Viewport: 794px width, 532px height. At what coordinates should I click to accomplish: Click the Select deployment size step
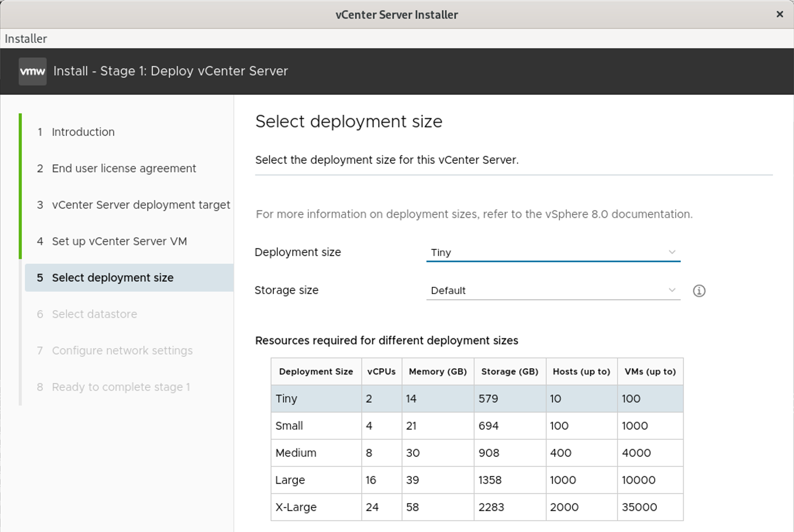[x=112, y=278]
